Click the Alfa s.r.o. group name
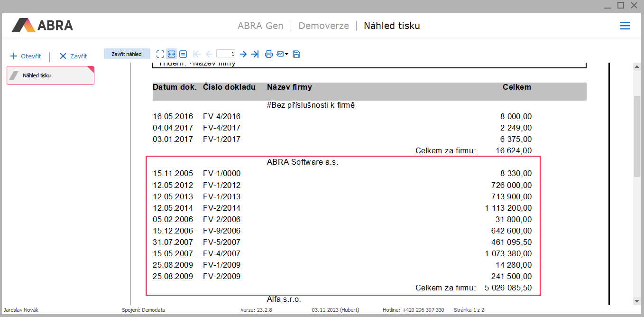The image size is (644, 317). click(284, 299)
